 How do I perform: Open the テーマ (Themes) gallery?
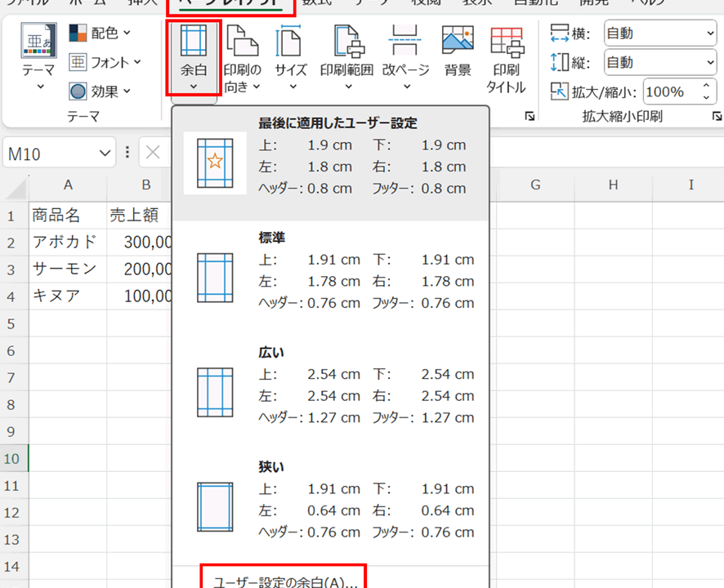pos(38,57)
